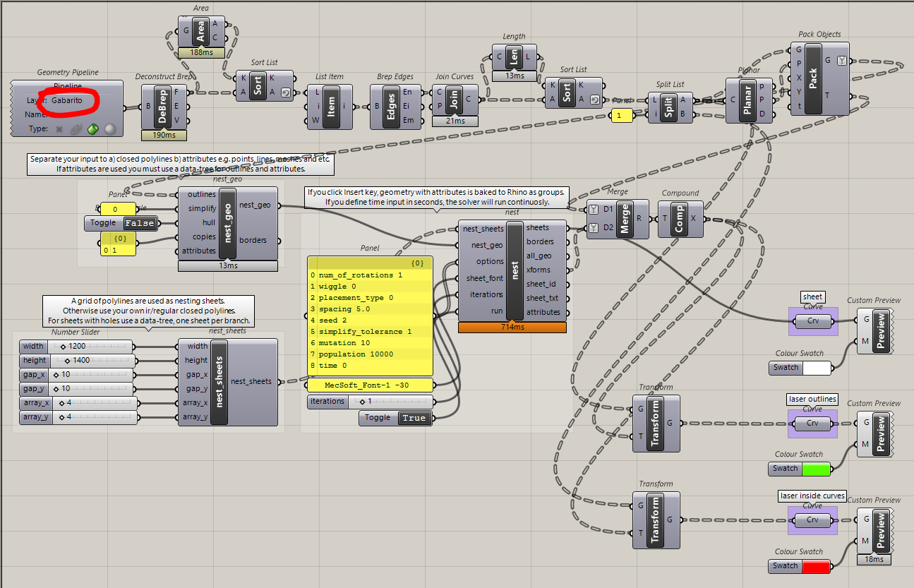914x588 pixels.
Task: Toggle the green brep type filter in Pipeline
Action: (92, 129)
